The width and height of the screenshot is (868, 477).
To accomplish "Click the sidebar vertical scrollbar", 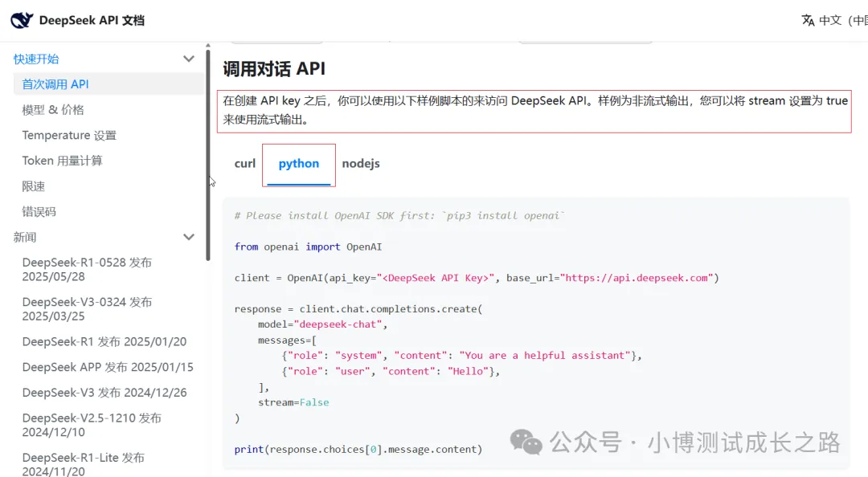I will pyautogui.click(x=208, y=155).
